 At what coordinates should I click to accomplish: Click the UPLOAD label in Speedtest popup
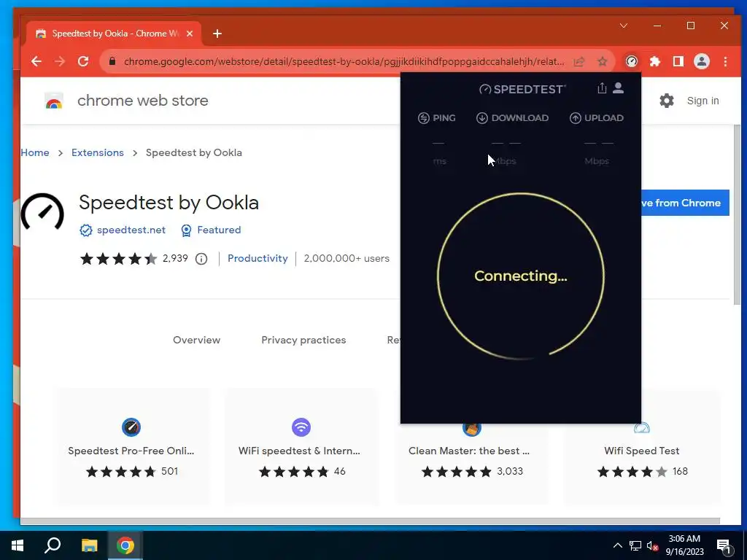click(597, 118)
